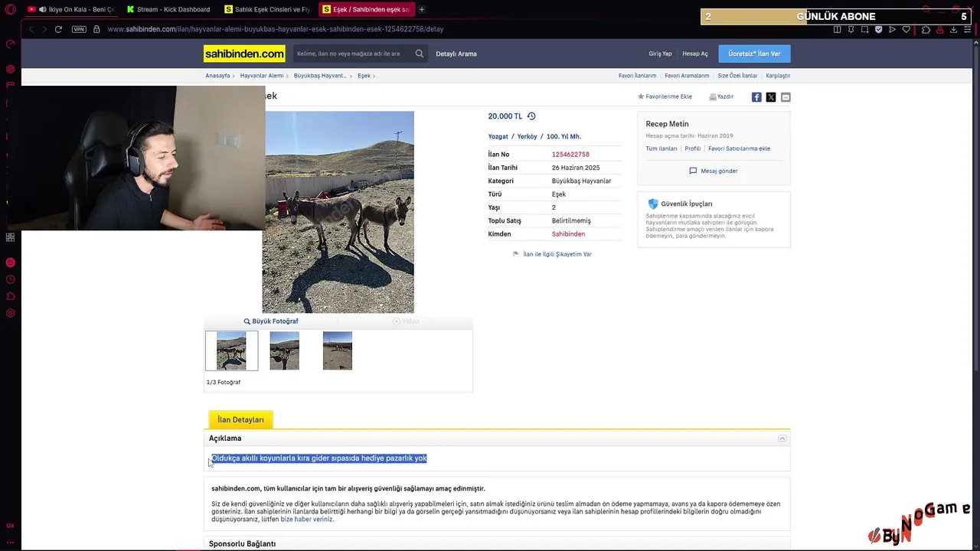Open Hayvanlar Alemi breadcrumb
The image size is (980, 551).
tap(262, 76)
